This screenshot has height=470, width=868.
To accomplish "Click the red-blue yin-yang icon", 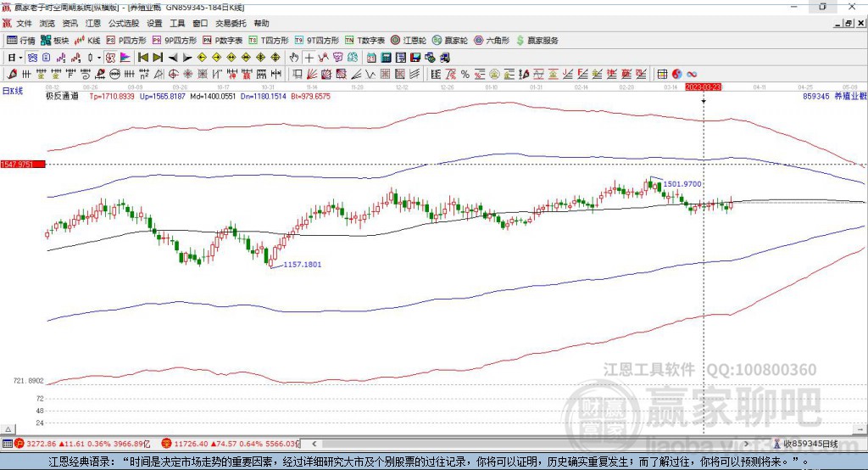I will pos(677,75).
